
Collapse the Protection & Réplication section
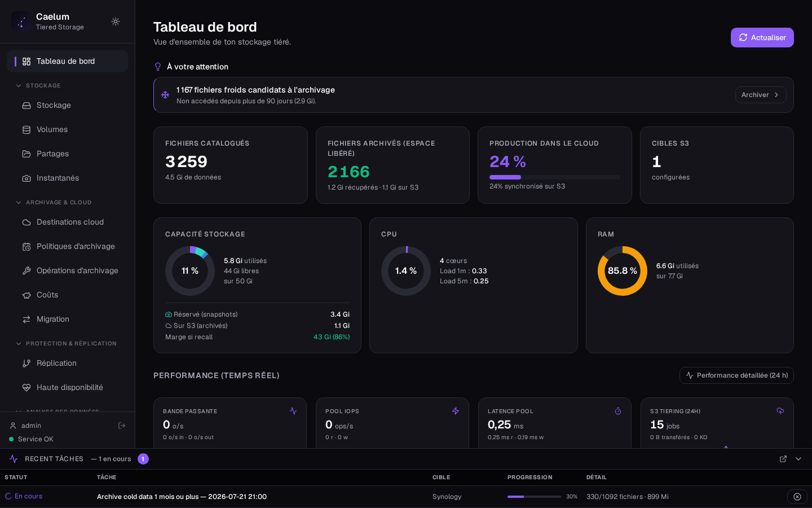pos(19,344)
